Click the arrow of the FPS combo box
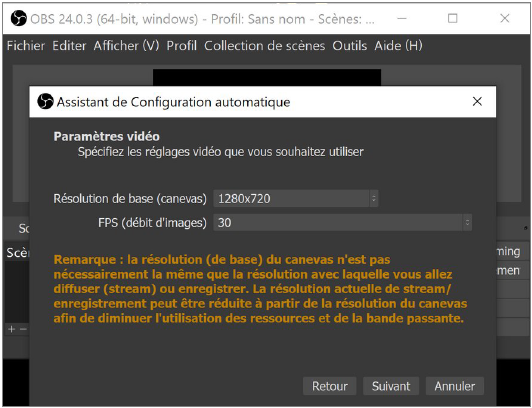The image size is (532, 408). (467, 223)
